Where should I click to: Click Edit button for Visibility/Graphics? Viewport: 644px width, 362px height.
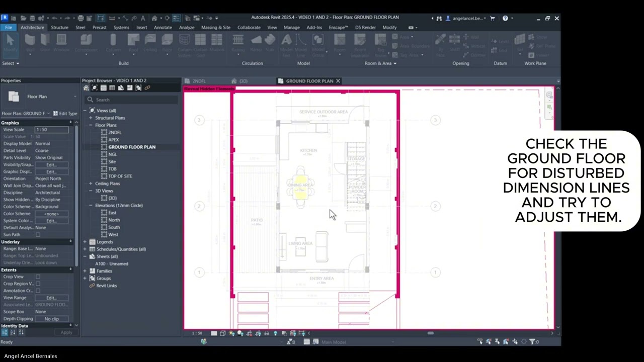click(x=51, y=164)
